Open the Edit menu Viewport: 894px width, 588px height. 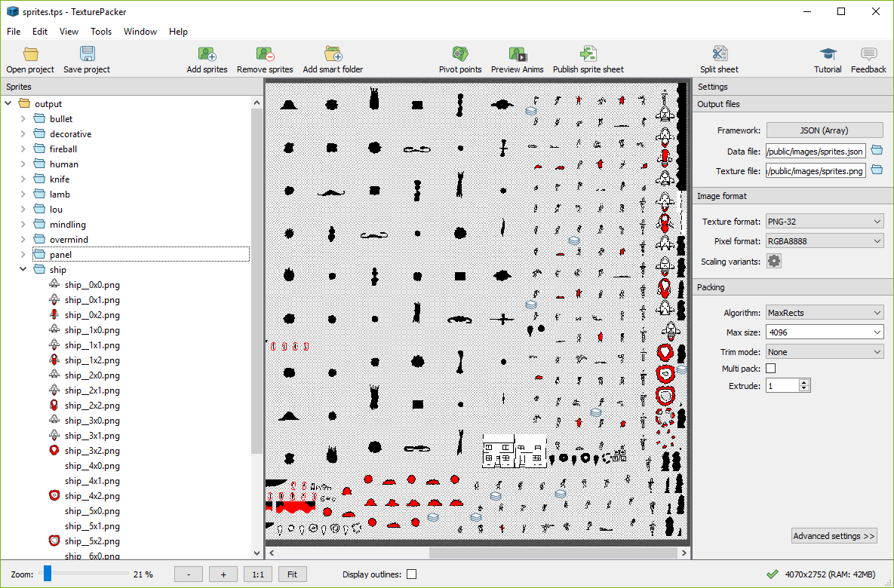pos(40,32)
